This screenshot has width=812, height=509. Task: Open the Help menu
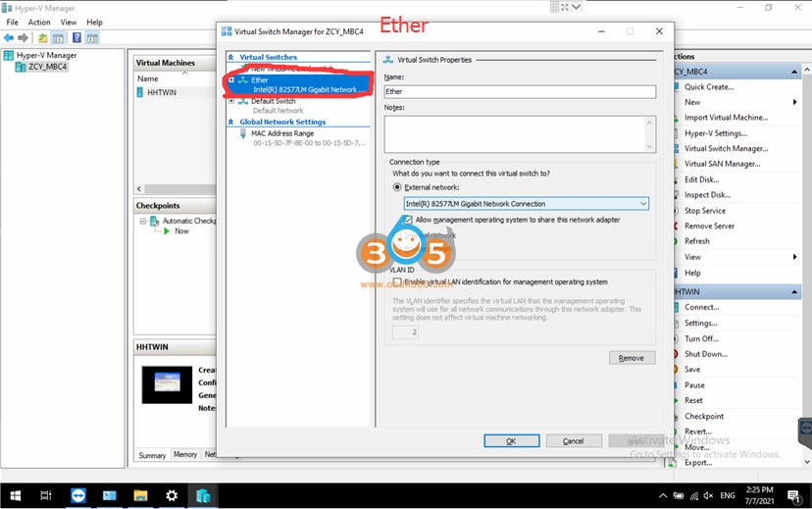(94, 23)
